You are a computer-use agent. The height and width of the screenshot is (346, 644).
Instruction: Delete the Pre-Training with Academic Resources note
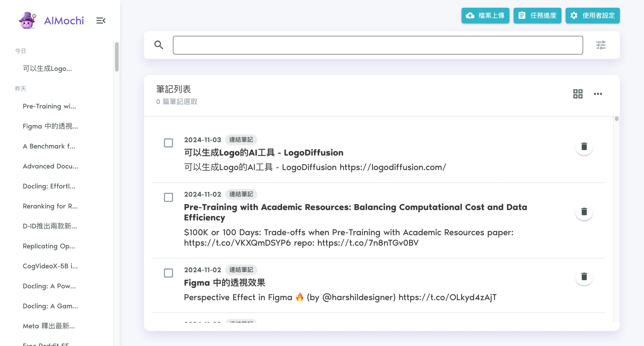coord(584,212)
